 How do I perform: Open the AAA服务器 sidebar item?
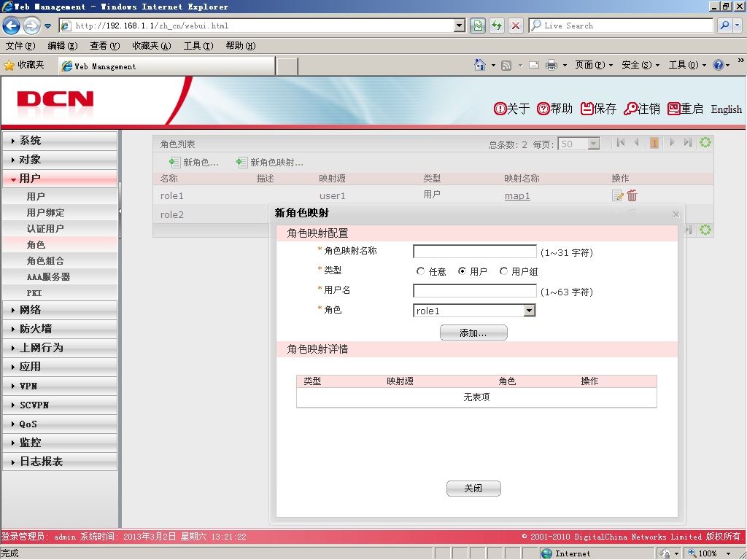coord(60,276)
